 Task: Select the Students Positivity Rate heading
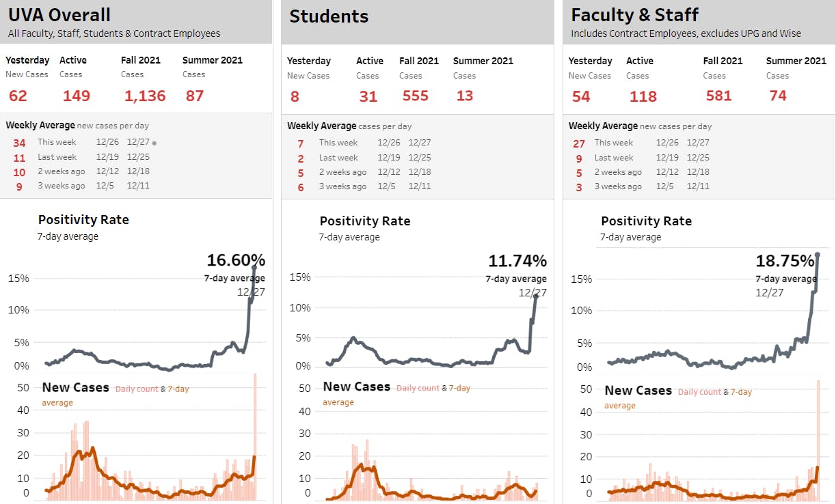(365, 221)
